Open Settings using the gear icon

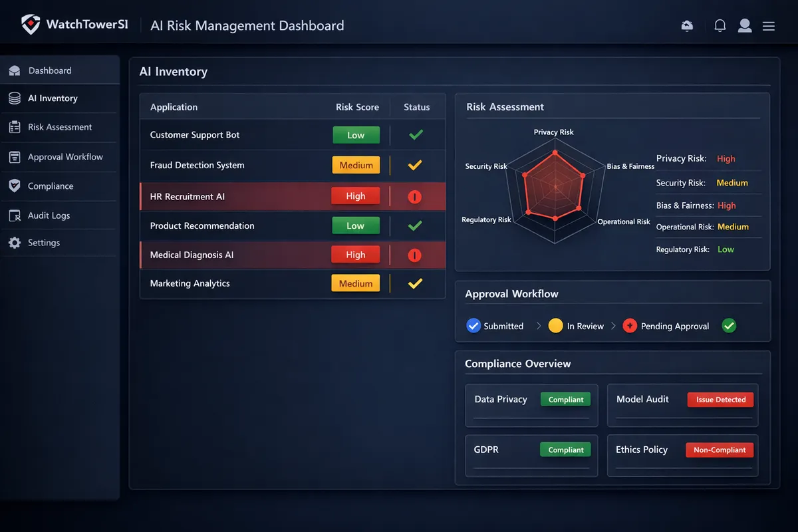[x=15, y=242]
